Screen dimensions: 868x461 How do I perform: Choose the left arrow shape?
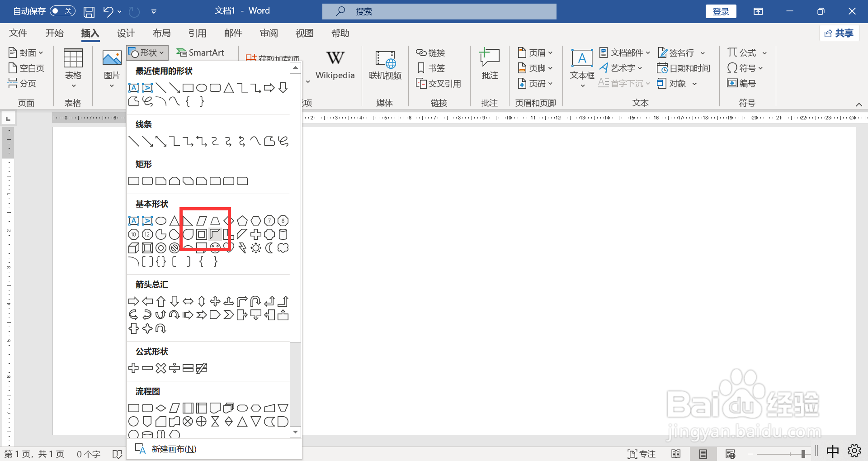(147, 301)
